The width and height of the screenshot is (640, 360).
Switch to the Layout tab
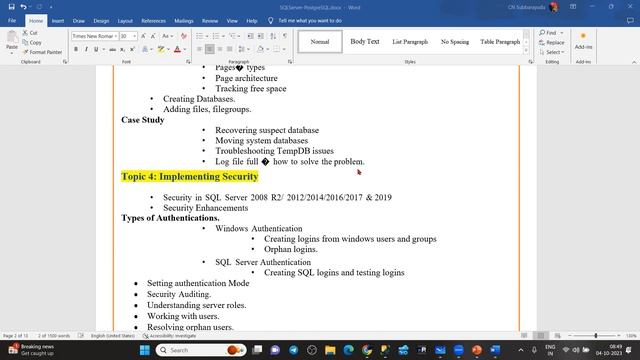coord(125,20)
